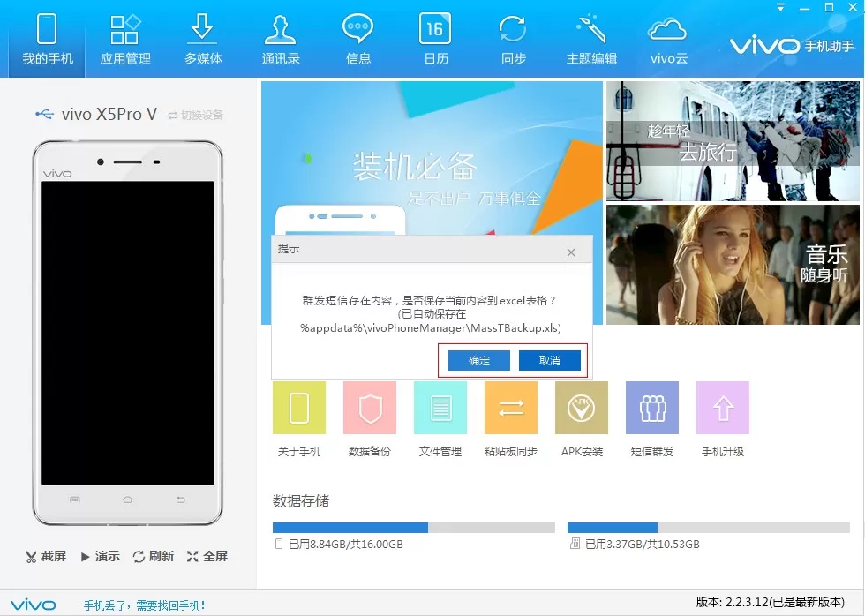Click 手机丢了，需要找回手机 link
The image size is (865, 616).
point(145,605)
